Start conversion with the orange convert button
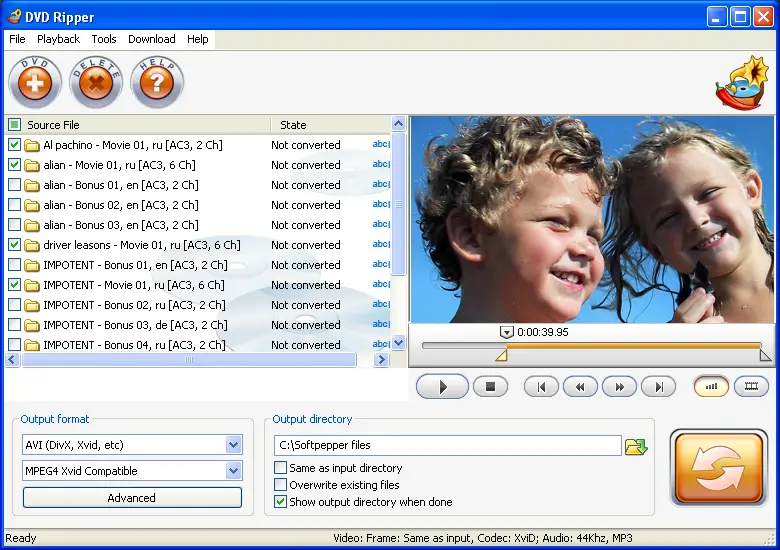 (719, 467)
